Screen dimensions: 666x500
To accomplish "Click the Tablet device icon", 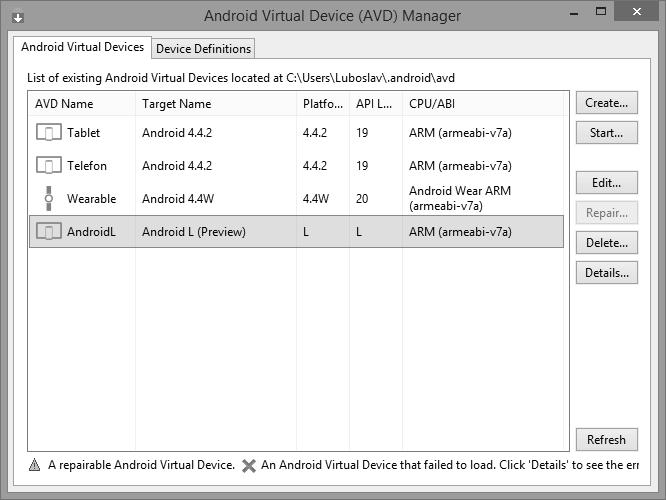I will [48, 133].
